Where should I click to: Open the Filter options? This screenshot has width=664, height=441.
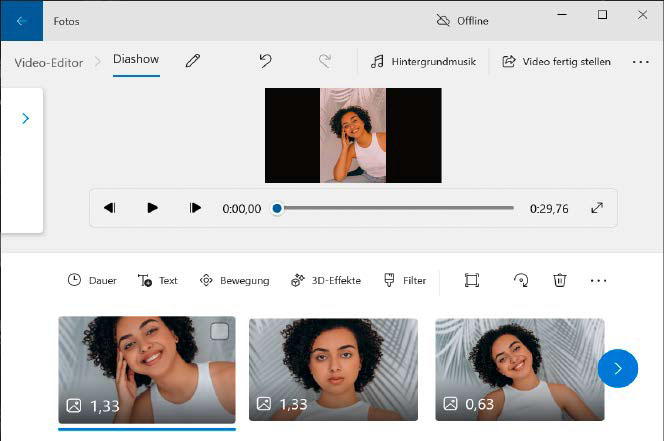tap(404, 280)
